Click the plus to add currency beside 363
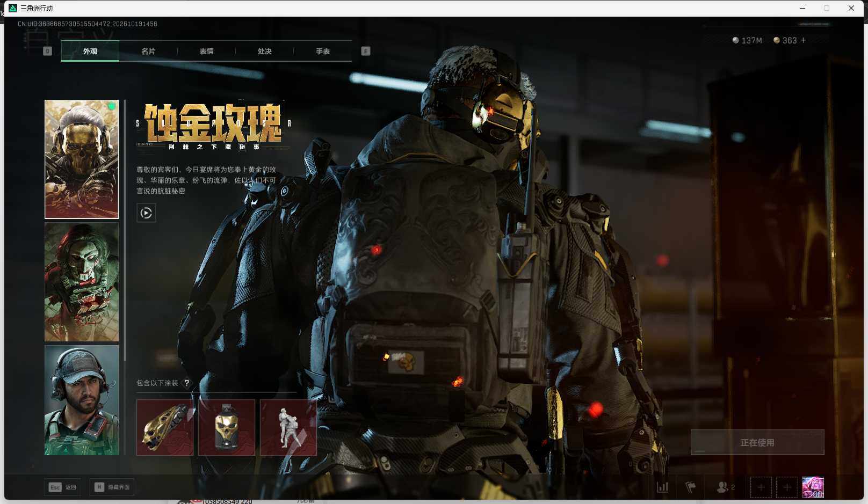The height and width of the screenshot is (504, 868). click(x=803, y=40)
